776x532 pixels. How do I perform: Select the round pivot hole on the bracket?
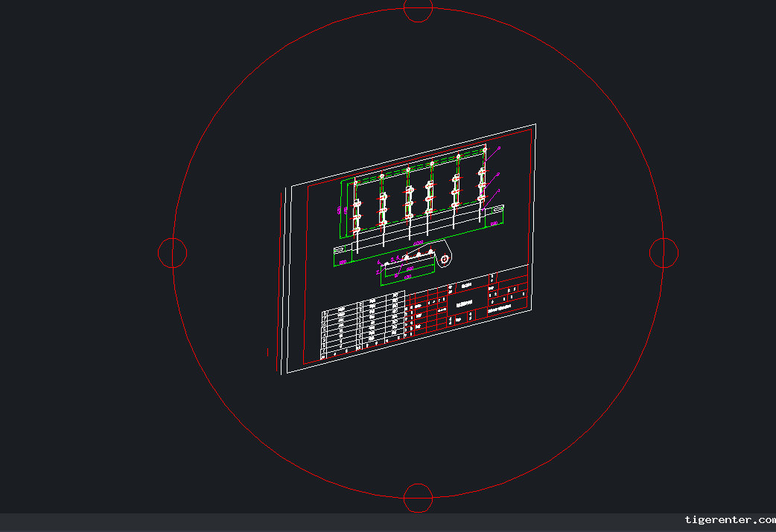point(445,259)
